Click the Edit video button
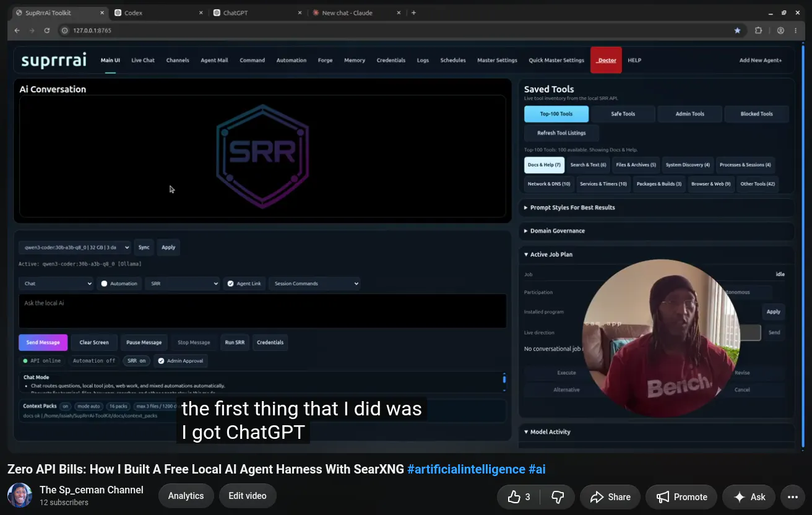The height and width of the screenshot is (515, 812). pos(248,496)
